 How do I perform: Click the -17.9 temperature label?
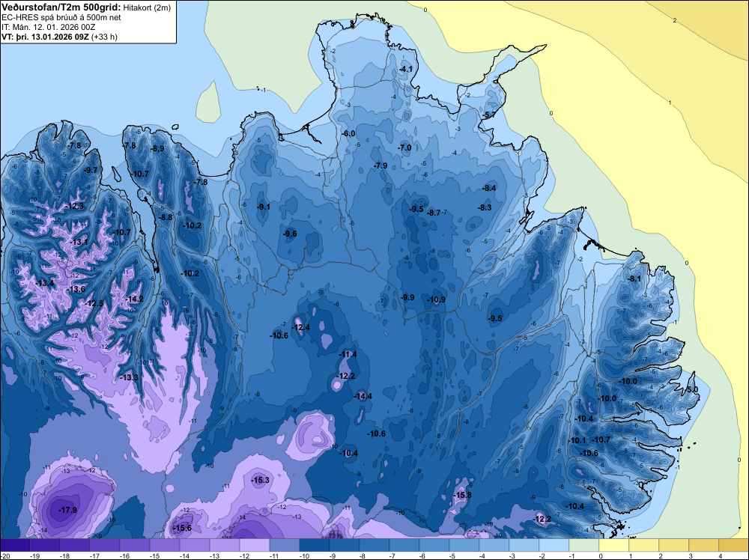click(x=67, y=510)
